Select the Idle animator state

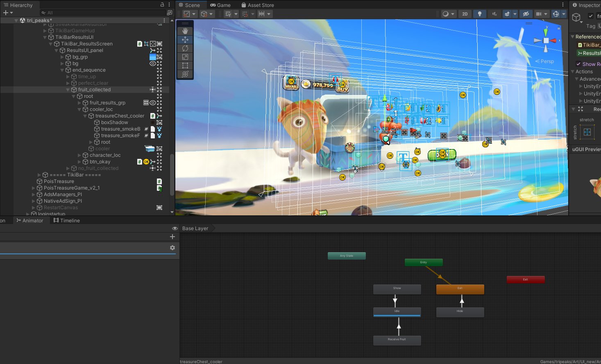tap(397, 312)
